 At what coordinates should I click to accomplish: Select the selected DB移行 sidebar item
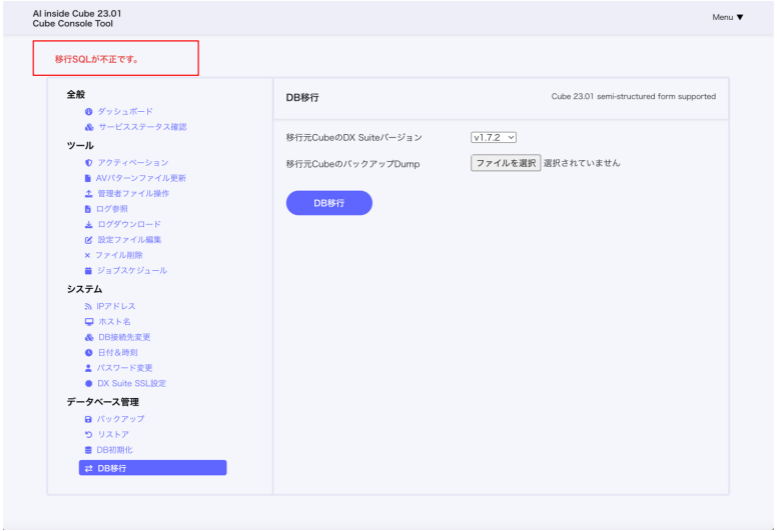152,468
